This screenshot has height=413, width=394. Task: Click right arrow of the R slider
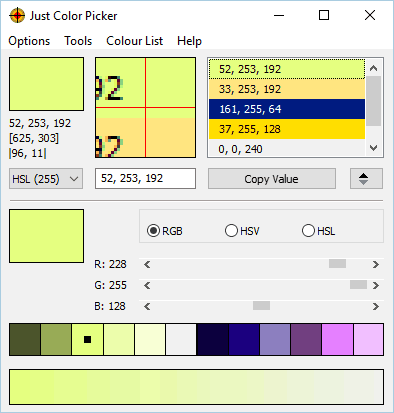(376, 264)
